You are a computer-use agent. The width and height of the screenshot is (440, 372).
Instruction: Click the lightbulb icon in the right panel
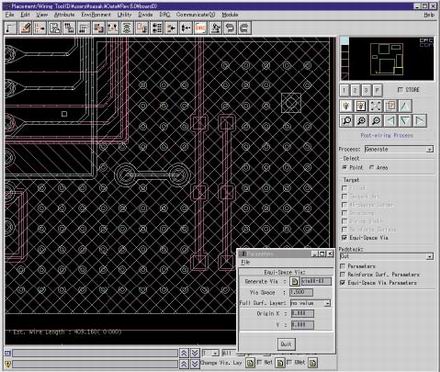pyautogui.click(x=346, y=106)
